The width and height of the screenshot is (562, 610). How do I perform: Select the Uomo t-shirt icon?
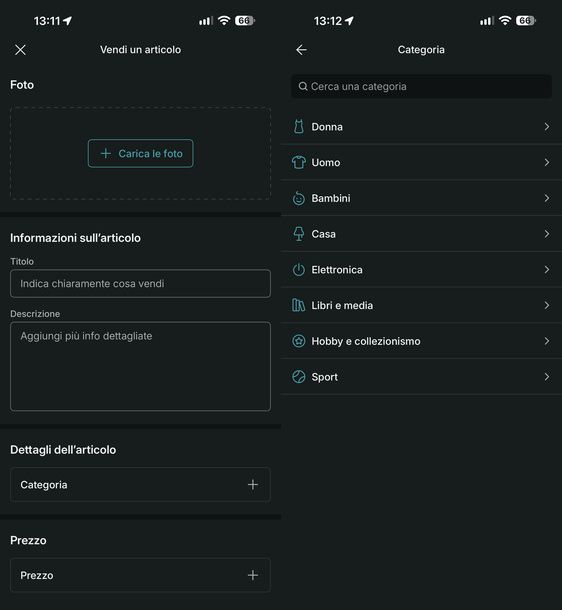tap(299, 163)
